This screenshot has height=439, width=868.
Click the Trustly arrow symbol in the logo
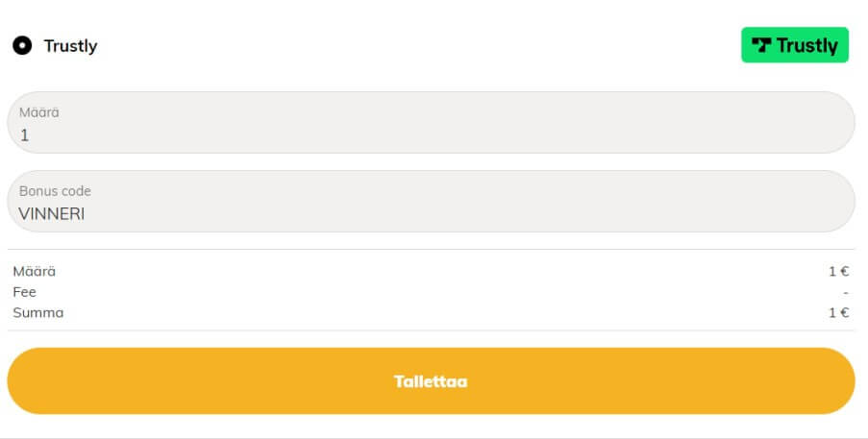[762, 45]
